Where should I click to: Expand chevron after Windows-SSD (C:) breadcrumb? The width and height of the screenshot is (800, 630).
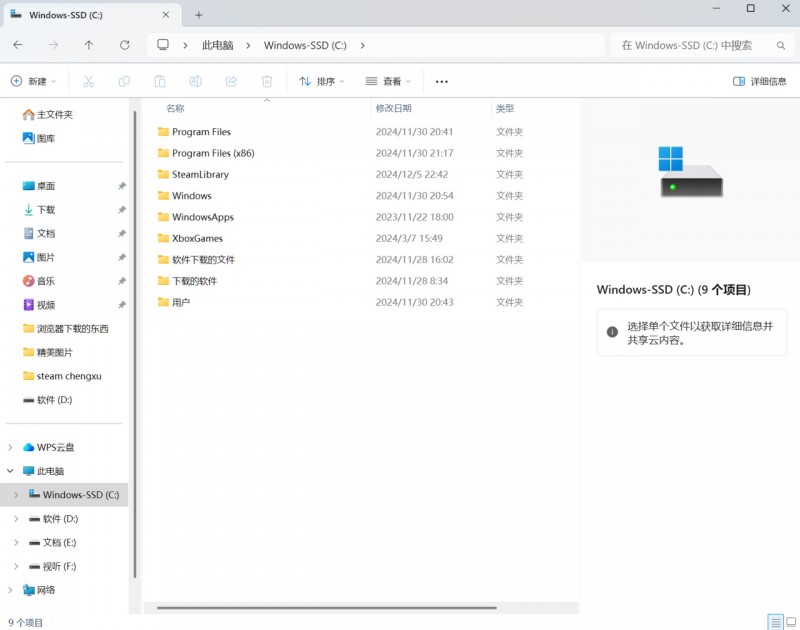(x=362, y=45)
